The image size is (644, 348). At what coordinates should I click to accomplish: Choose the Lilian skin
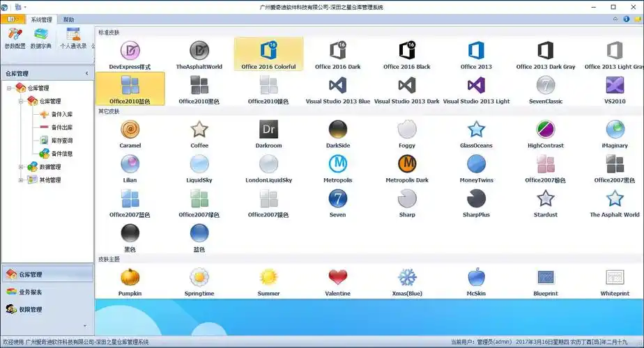(130, 168)
